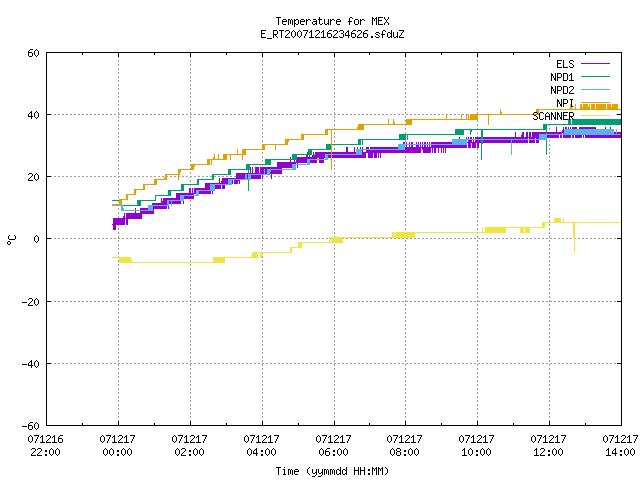Image resolution: width=640 pixels, height=480 pixels.
Task: Click the y-axis tick label 20
Action: [33, 177]
